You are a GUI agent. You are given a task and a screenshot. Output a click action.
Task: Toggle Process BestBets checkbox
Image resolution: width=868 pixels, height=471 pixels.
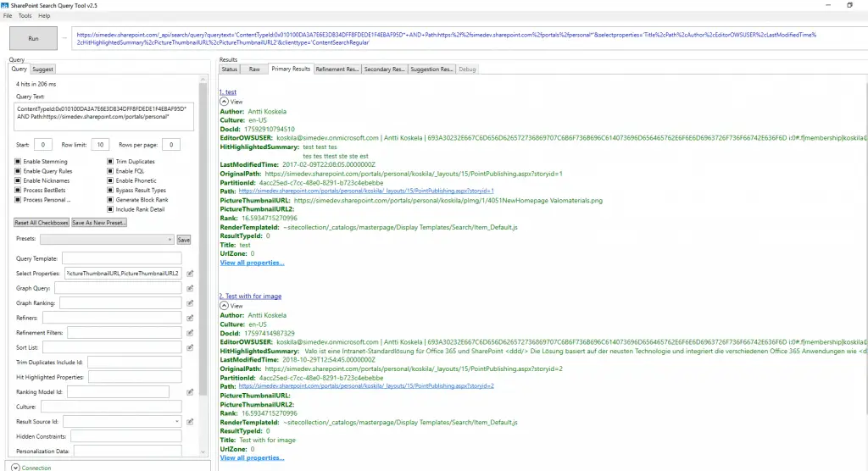18,191
